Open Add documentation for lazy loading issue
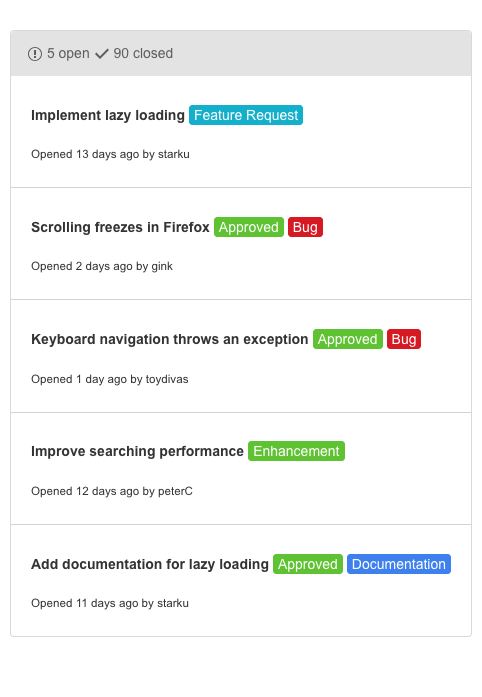Viewport: 482px width, 697px height. pyautogui.click(x=150, y=564)
